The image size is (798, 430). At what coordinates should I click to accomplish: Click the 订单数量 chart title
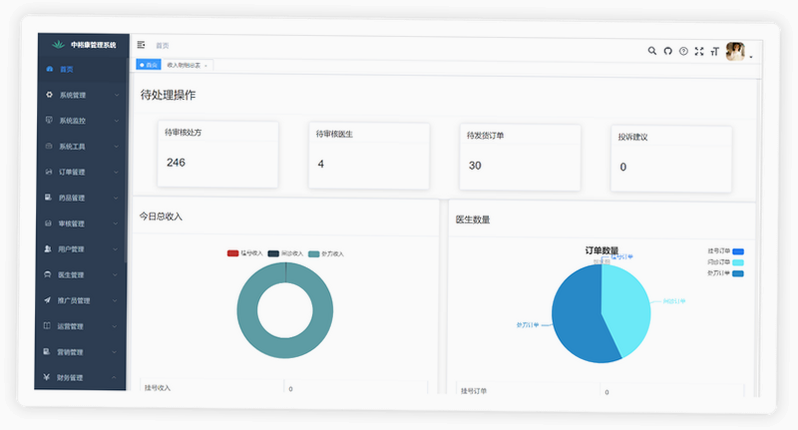tap(602, 250)
